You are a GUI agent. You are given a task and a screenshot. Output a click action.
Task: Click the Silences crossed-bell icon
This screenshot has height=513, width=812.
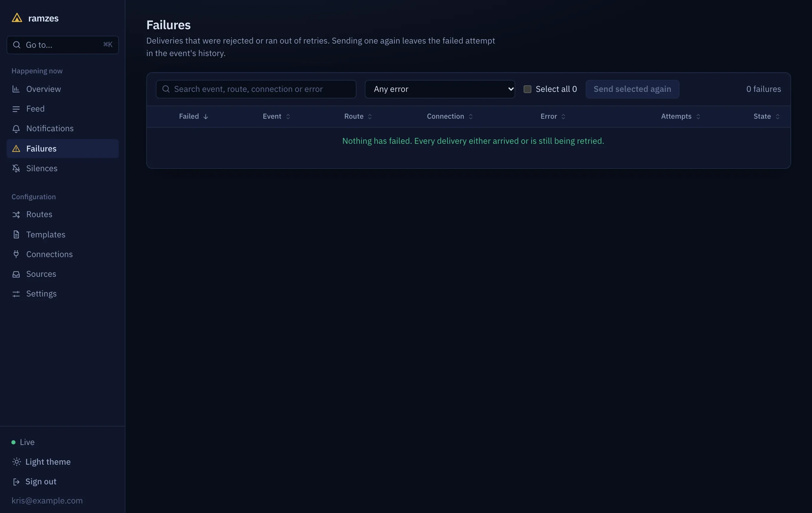tap(16, 169)
